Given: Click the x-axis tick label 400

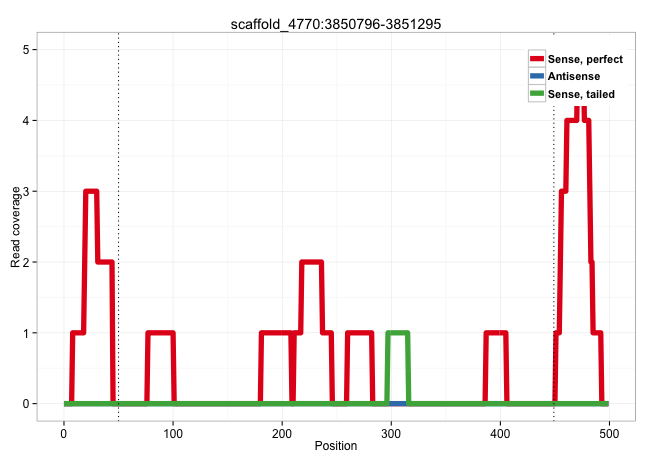Looking at the screenshot, I should (x=500, y=431).
